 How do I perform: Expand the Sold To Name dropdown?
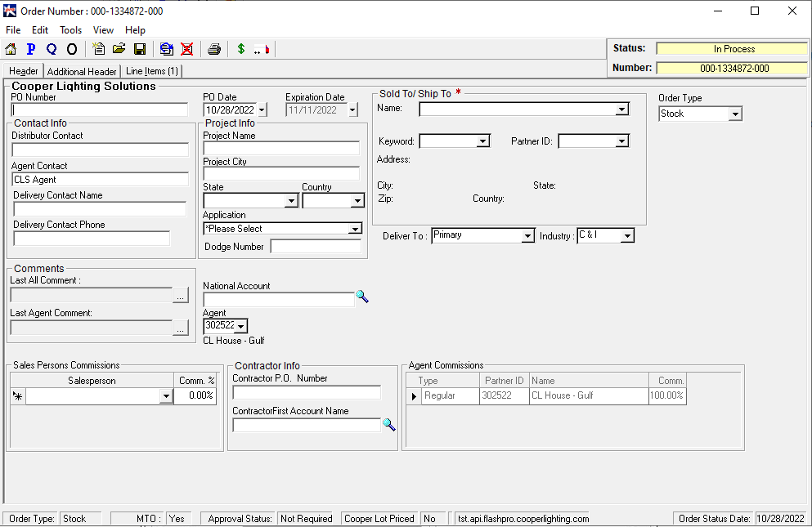point(621,109)
